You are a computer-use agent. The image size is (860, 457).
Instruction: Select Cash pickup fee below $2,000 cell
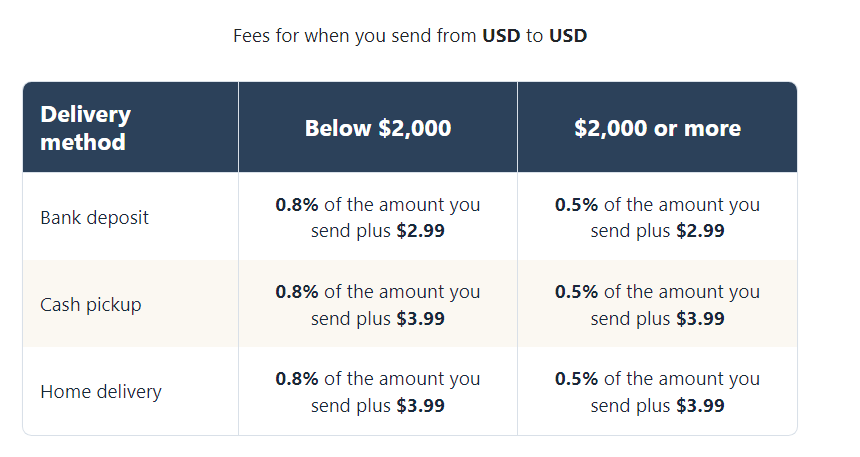tap(378, 304)
